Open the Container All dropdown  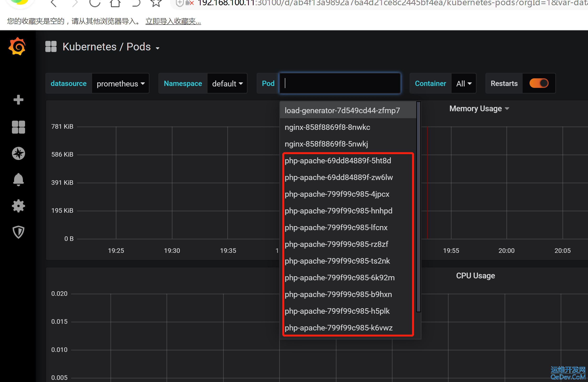(464, 84)
